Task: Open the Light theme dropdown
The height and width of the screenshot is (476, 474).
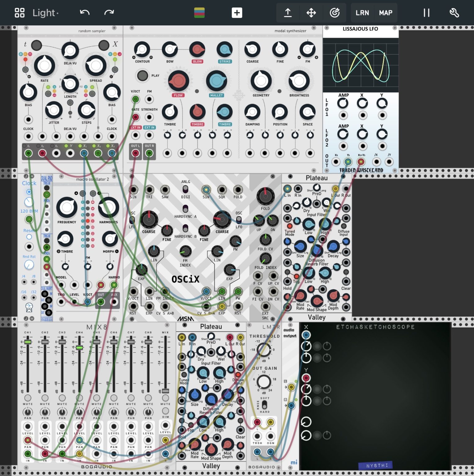Action: click(x=45, y=13)
